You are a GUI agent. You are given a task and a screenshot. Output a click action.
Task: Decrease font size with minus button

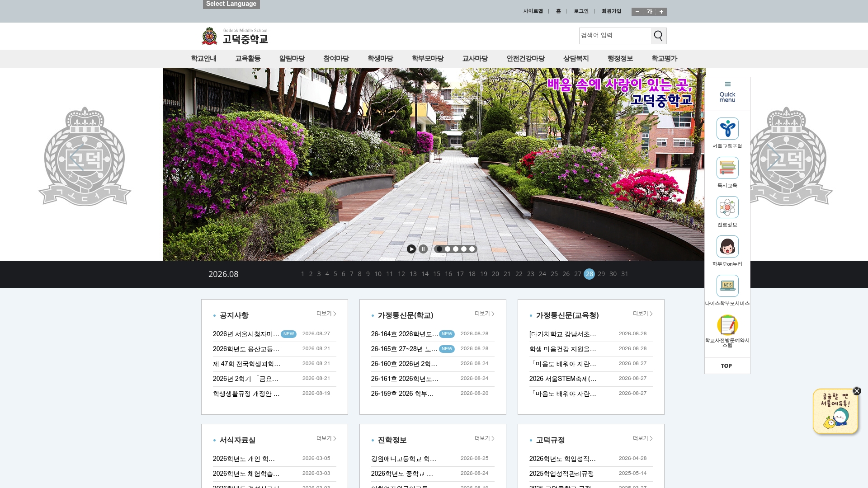coord(637,12)
